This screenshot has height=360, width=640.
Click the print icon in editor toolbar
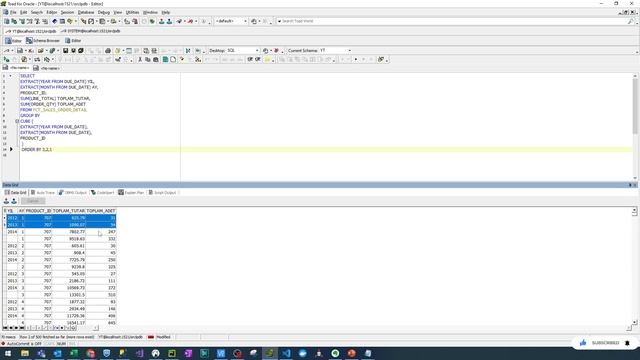(108, 51)
